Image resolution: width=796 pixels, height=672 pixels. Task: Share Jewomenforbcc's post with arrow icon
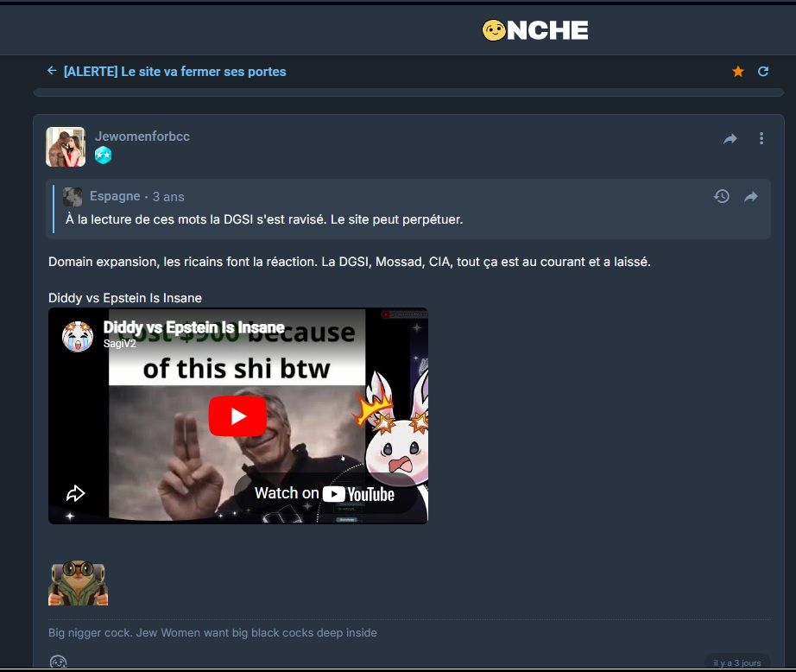click(730, 139)
